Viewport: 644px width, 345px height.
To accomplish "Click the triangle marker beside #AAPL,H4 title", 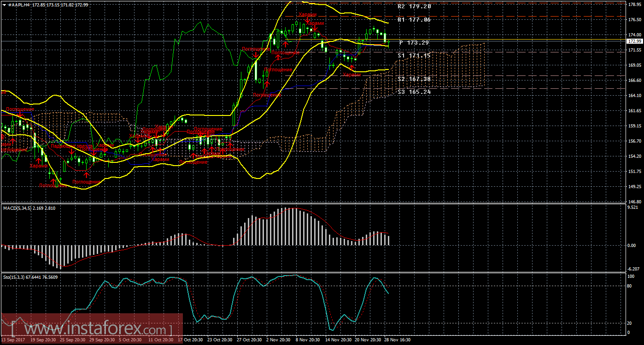I will (4, 5).
